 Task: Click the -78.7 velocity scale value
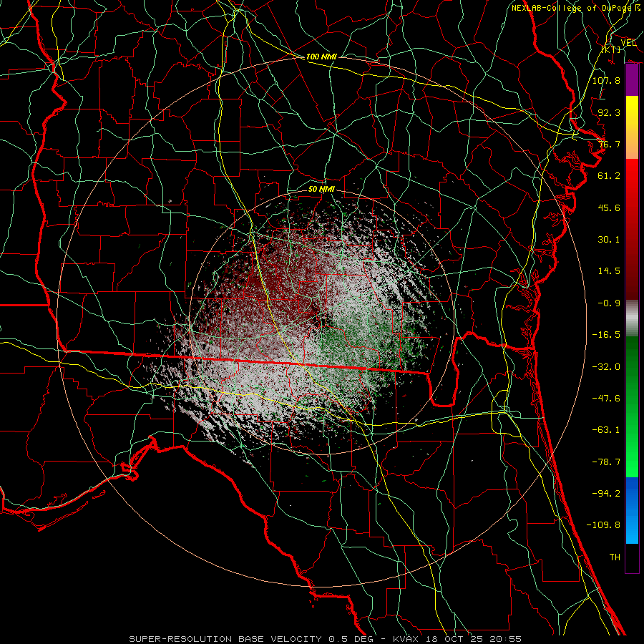click(x=606, y=462)
